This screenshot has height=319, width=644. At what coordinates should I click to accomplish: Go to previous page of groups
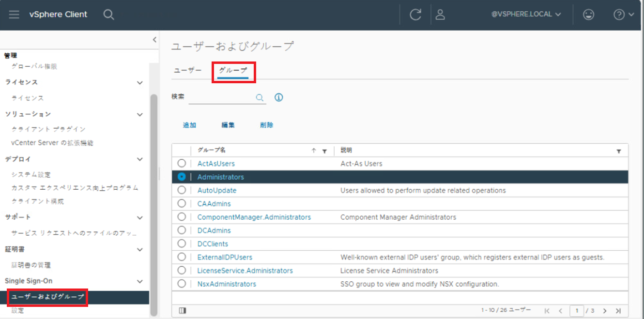pyautogui.click(x=560, y=311)
